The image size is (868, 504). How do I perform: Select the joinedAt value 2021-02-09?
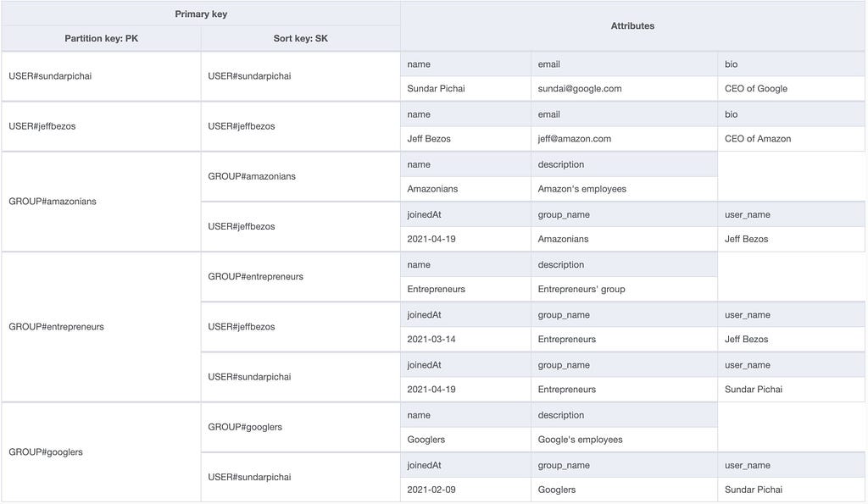click(465, 490)
